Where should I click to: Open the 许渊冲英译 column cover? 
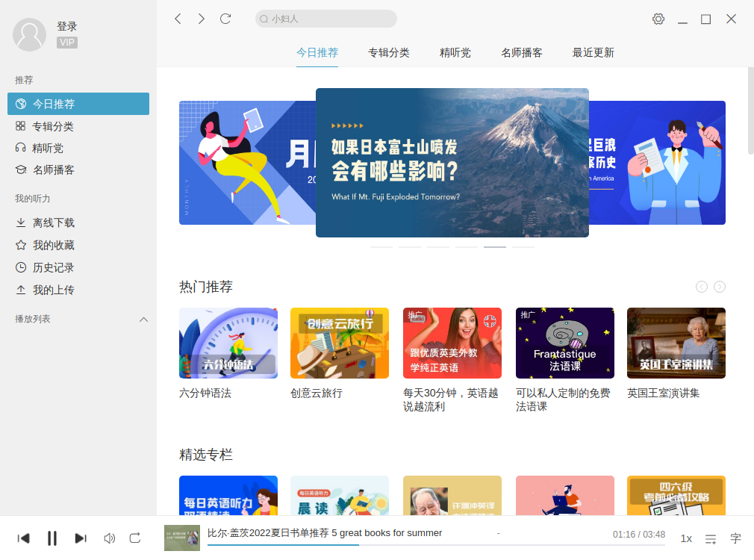pyautogui.click(x=452, y=496)
